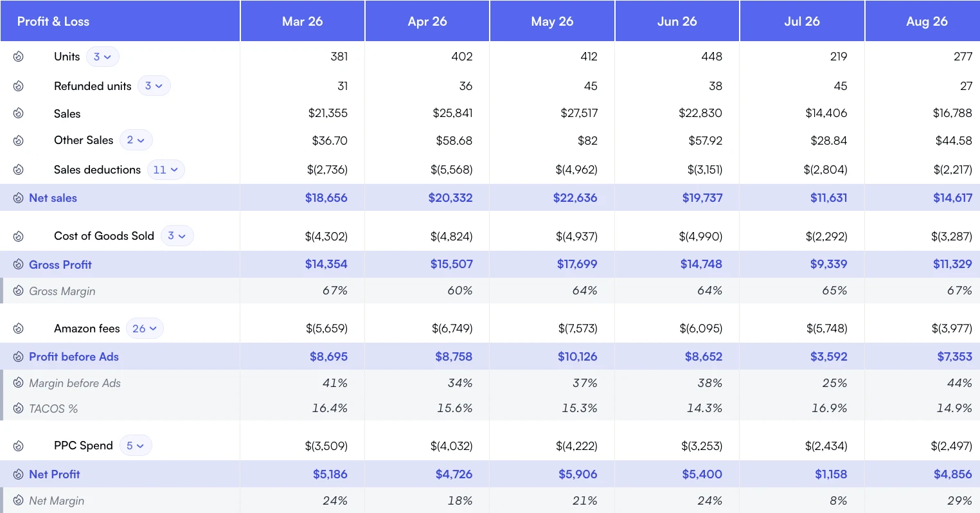Expand the Refunded units breakdown
980x513 pixels.
(154, 85)
